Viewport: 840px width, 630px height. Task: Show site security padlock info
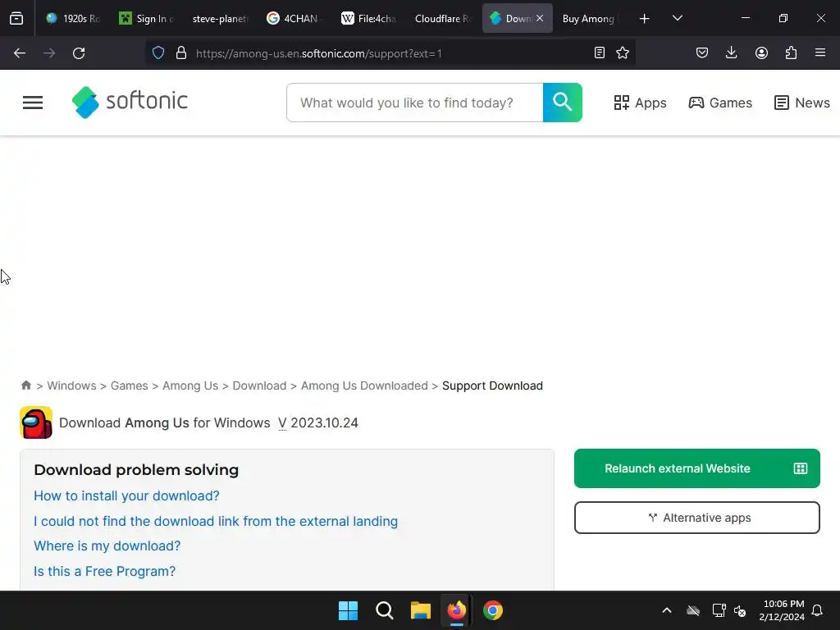[x=181, y=53]
